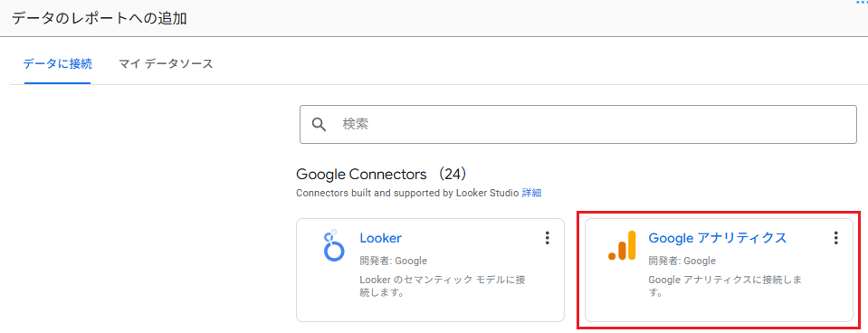The height and width of the screenshot is (333, 868).
Task: Click 開発者: Google under Google アナリティクス
Action: (x=682, y=261)
